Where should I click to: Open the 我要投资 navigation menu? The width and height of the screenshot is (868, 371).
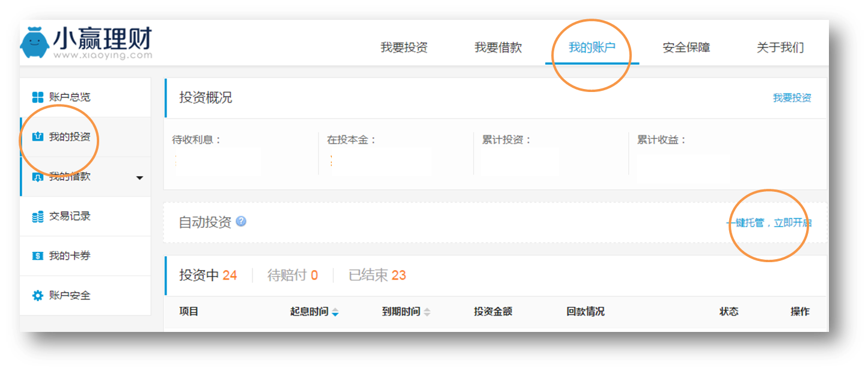tap(404, 48)
